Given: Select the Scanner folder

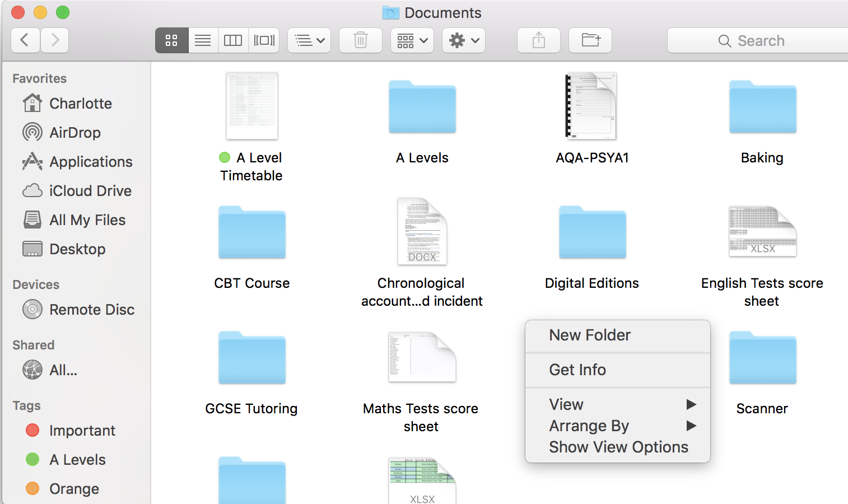Looking at the screenshot, I should pyautogui.click(x=762, y=357).
